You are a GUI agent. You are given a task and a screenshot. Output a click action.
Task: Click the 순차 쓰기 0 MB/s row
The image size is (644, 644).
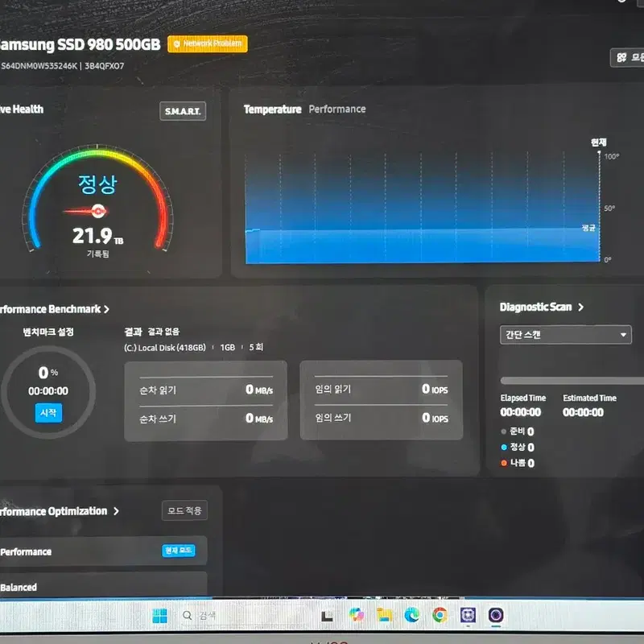coord(206,419)
